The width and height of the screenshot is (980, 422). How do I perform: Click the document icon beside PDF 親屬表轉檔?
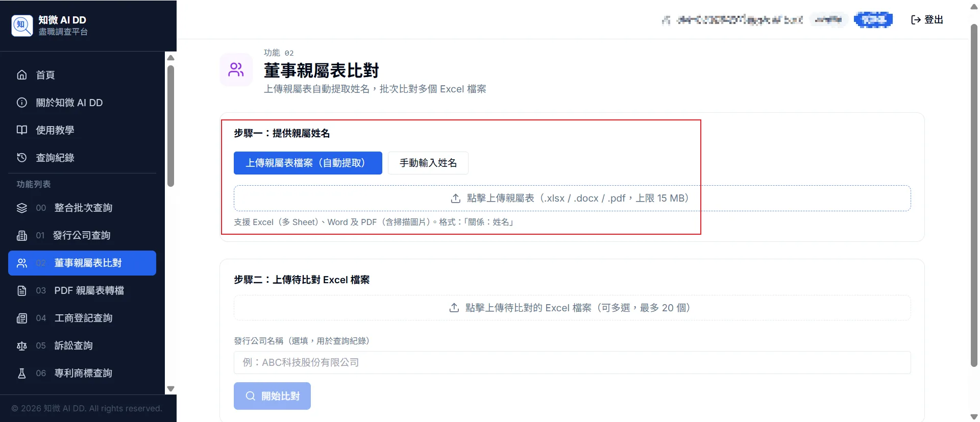(x=22, y=290)
